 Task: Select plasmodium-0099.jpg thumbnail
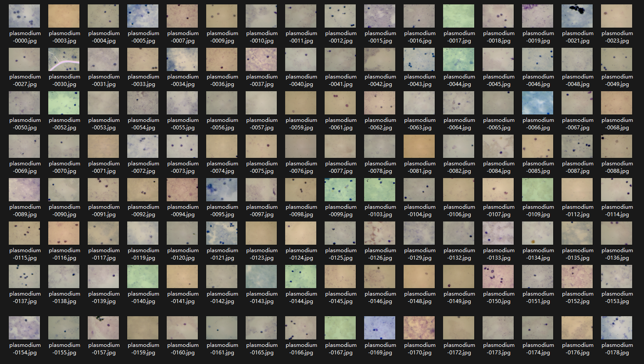[340, 190]
